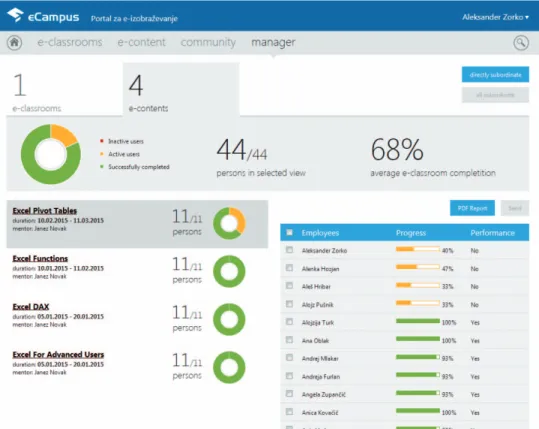Click the Excel Pivot Tables donut chart
The width and height of the screenshot is (539, 429).
pyautogui.click(x=229, y=223)
